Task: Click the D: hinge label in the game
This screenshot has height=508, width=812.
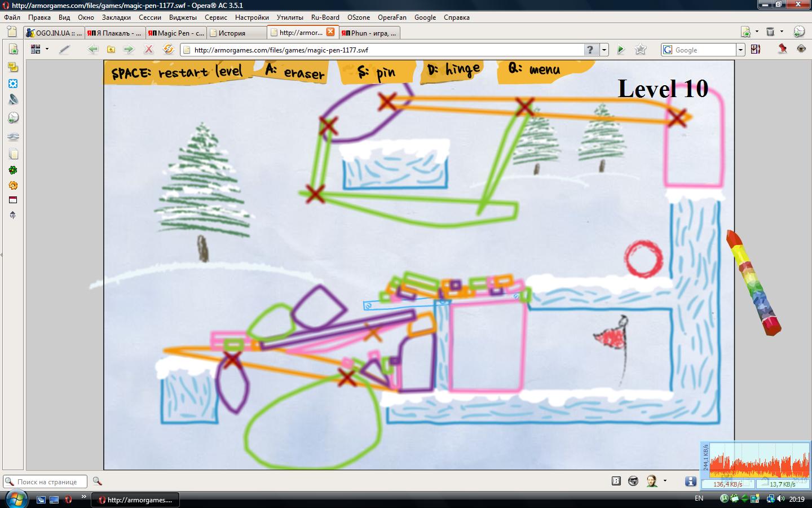Action: coord(454,69)
